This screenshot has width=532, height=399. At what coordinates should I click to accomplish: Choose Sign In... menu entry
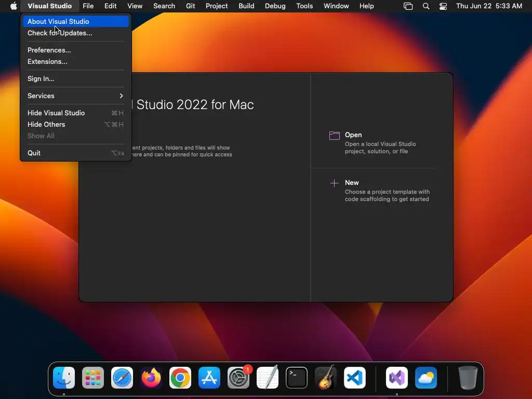76,79
